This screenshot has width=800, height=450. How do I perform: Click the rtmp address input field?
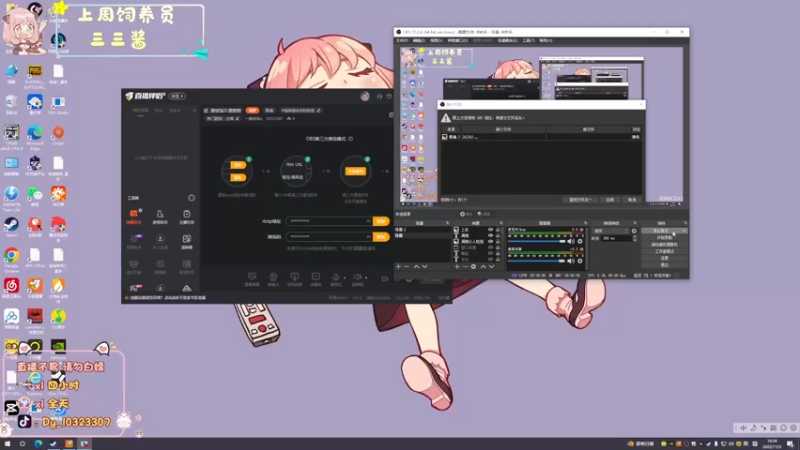click(x=329, y=221)
